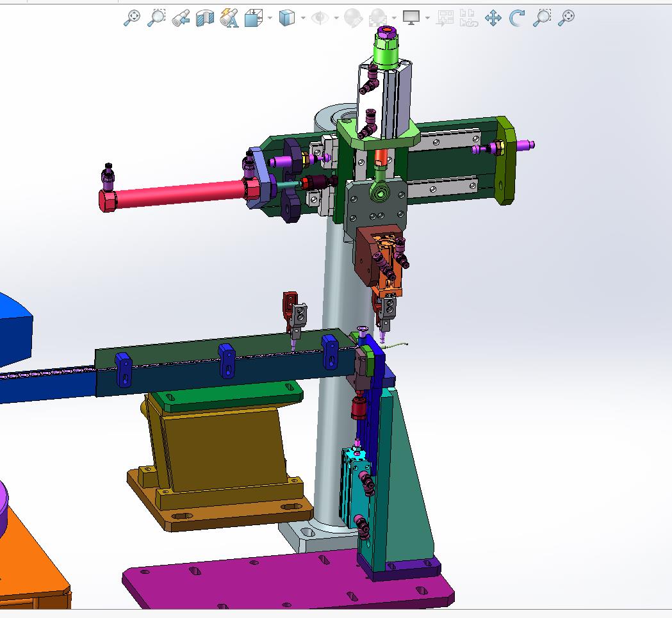The height and width of the screenshot is (618, 672).
Task: Open the View Orientation dropdown arrow
Action: 270,18
